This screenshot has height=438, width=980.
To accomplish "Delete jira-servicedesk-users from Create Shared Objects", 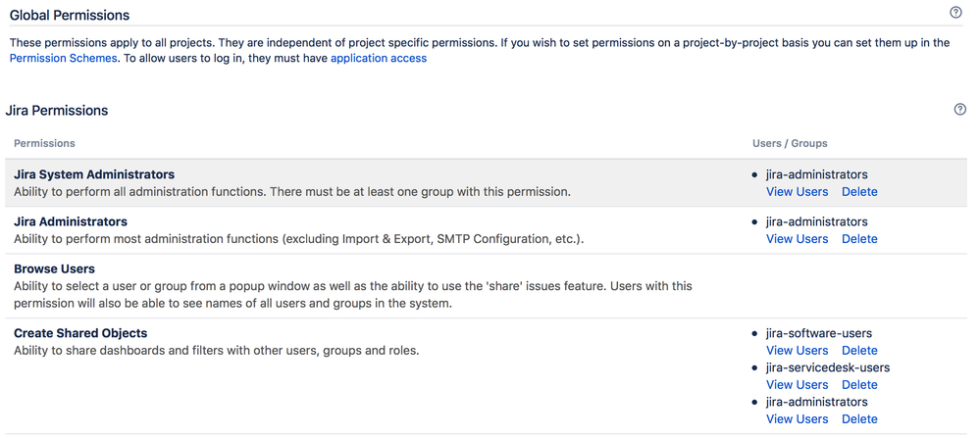I will (859, 385).
